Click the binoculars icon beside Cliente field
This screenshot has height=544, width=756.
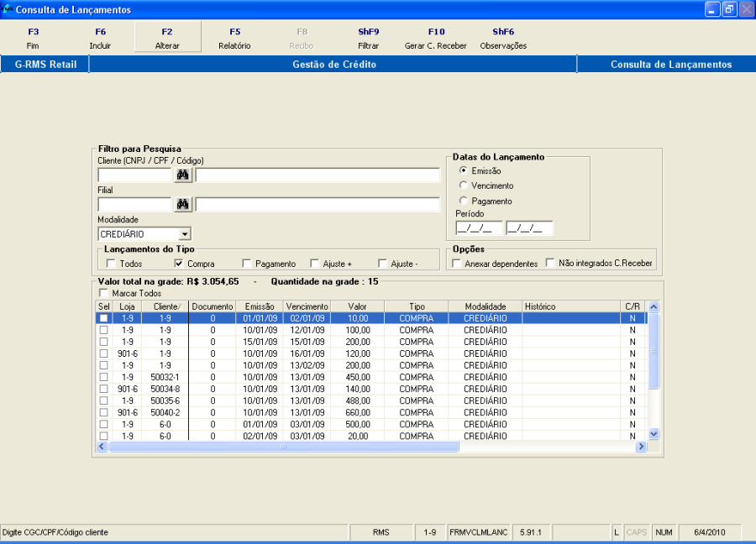click(x=183, y=175)
